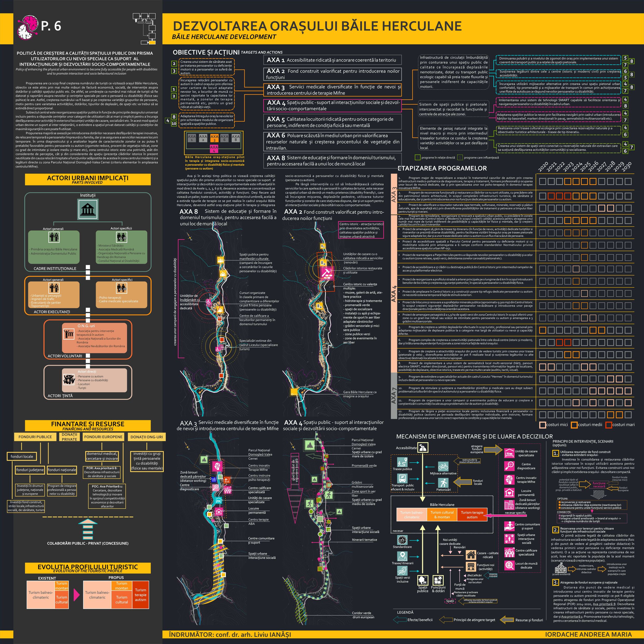Click the AXA 5 Calitatea locuitorii box
The width and height of the screenshot is (644, 644).
pyautogui.click(x=333, y=122)
